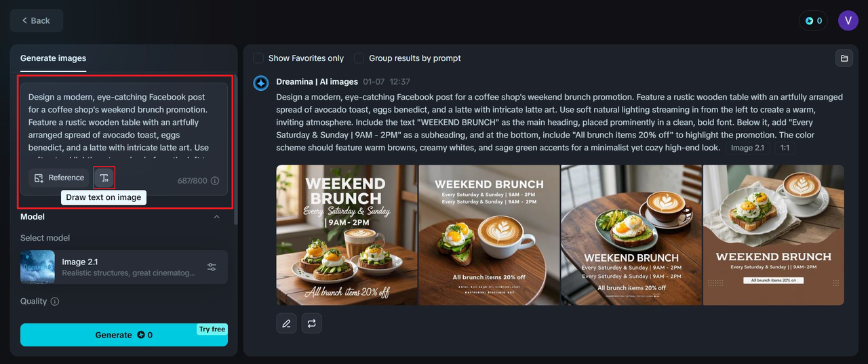Click the Draw text on image icon
Viewport: 868px width, 364px height.
coord(104,178)
